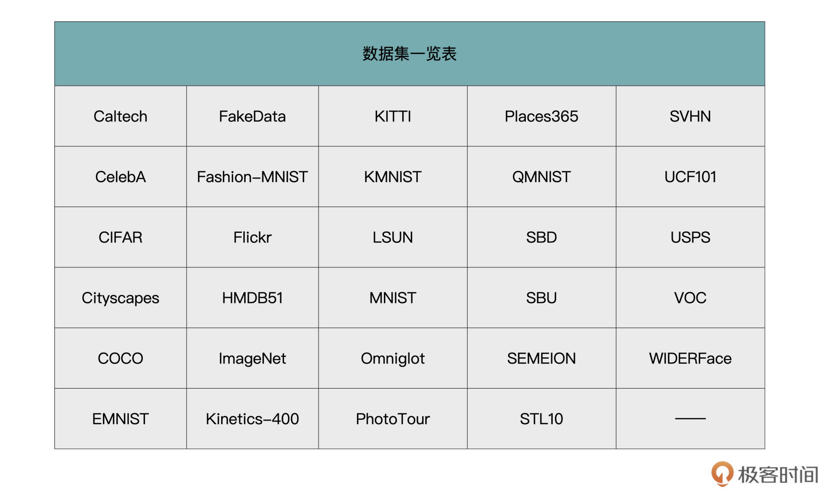
Task: Select the Fashion-MNIST cell
Action: click(252, 177)
